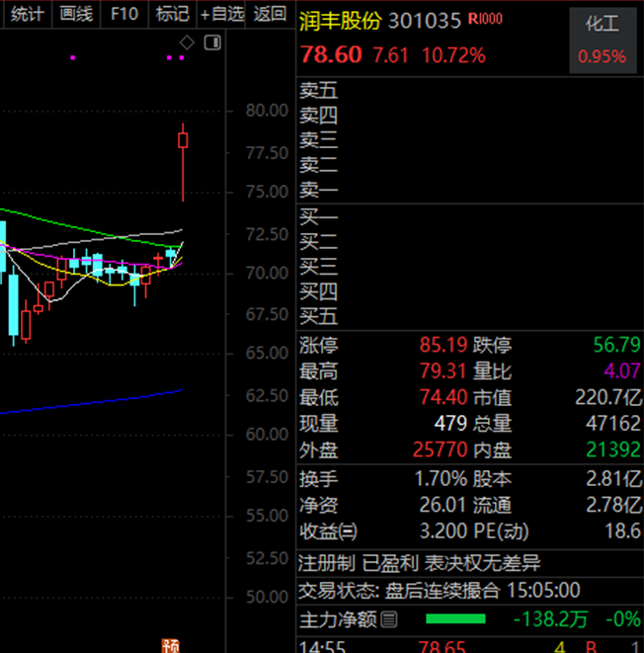This screenshot has width=644, height=653.
Task: Click the orange 预 marker below chart
Action: (170, 646)
